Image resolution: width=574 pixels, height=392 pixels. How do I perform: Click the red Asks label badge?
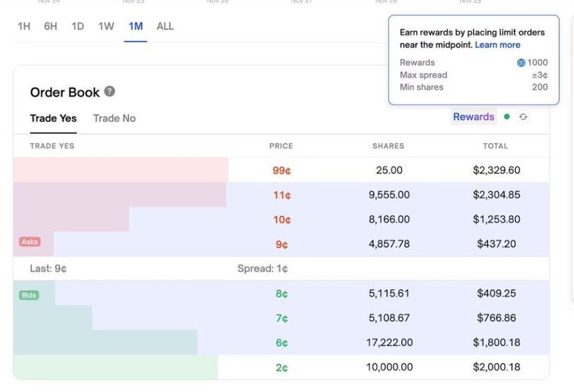(30, 242)
